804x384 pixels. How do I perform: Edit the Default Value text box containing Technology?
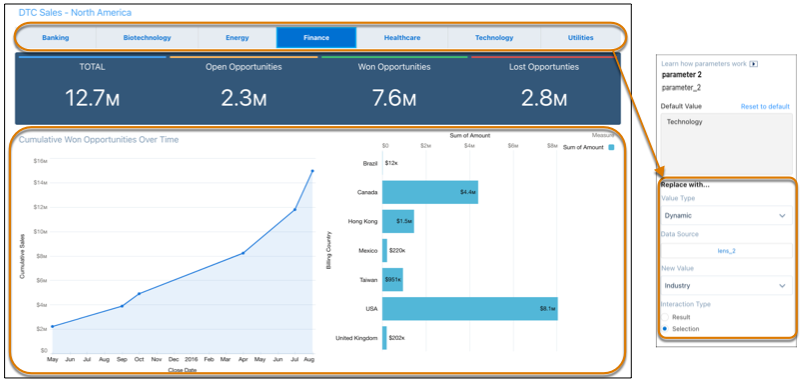click(726, 145)
